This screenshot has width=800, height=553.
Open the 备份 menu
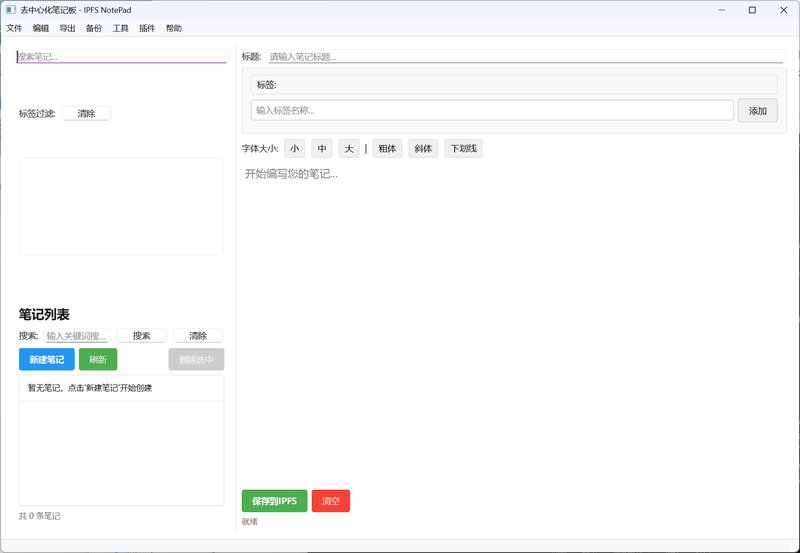(94, 28)
